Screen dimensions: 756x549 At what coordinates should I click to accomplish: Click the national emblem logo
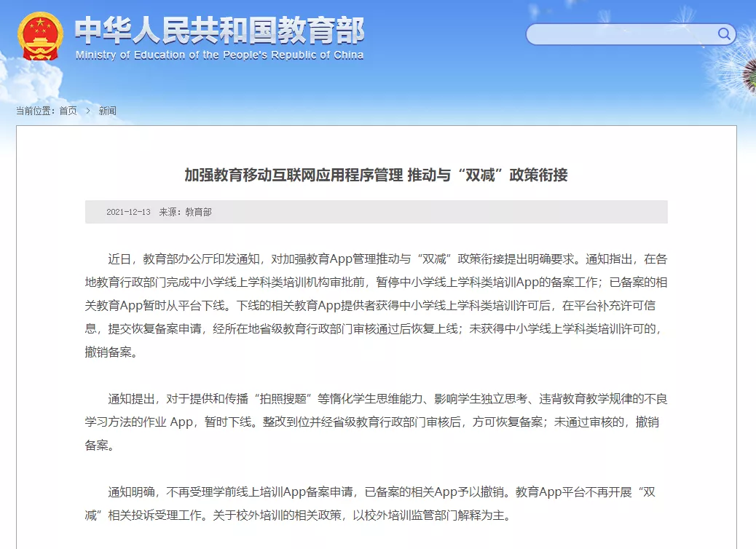coord(40,36)
